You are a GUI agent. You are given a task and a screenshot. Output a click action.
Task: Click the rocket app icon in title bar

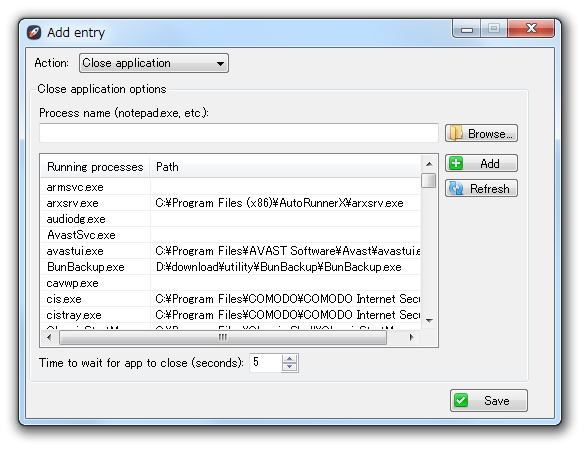(34, 32)
